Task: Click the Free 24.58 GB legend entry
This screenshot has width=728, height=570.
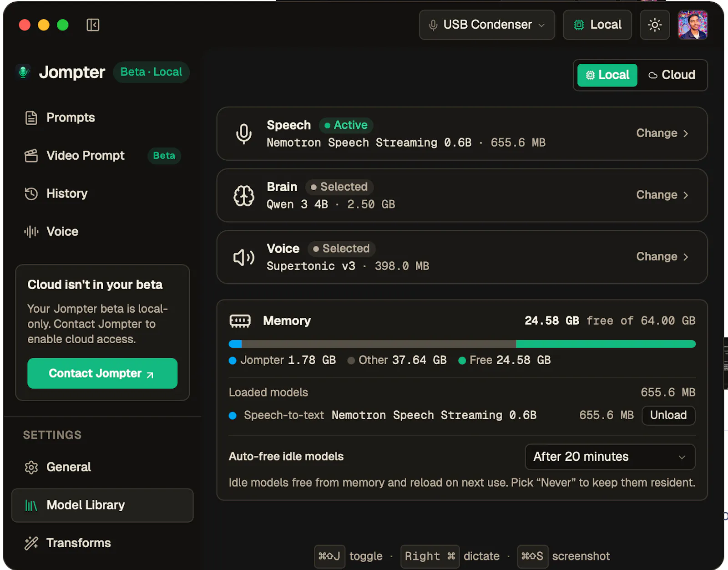Action: coord(505,361)
